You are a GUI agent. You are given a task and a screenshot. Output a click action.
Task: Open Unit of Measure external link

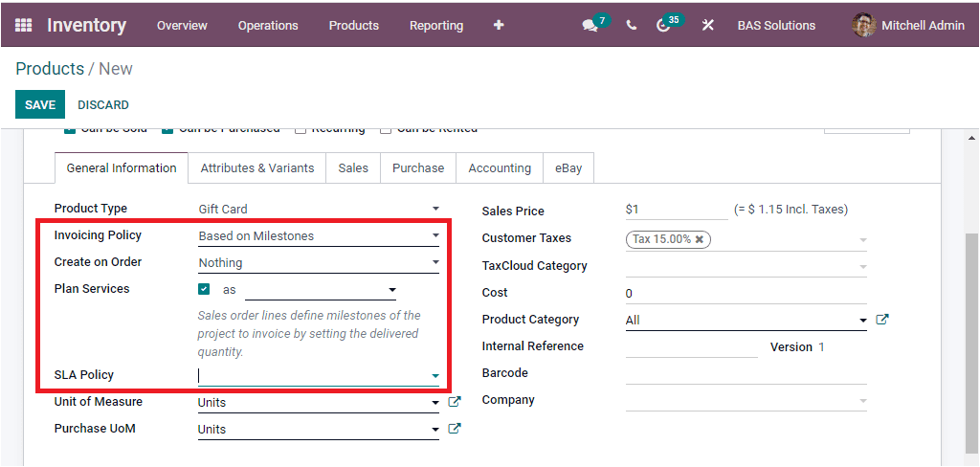(x=455, y=402)
